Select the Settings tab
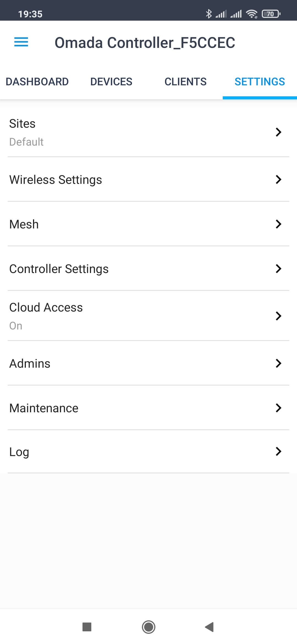The width and height of the screenshot is (297, 644). tap(260, 82)
